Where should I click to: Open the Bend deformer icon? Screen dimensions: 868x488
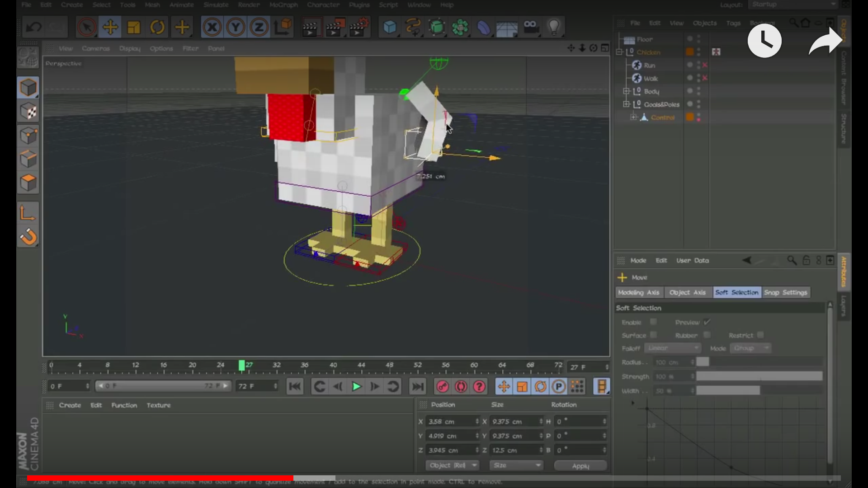483,28
